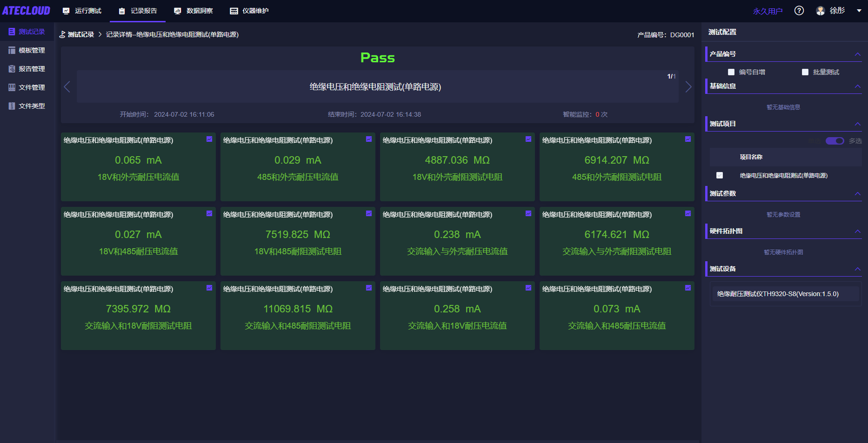Switch to the 运行测试 tab

pyautogui.click(x=82, y=11)
